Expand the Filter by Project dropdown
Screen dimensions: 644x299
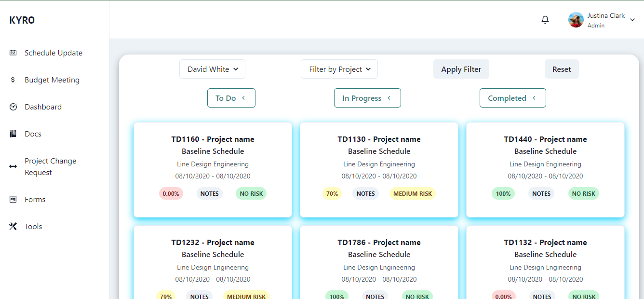coord(339,69)
